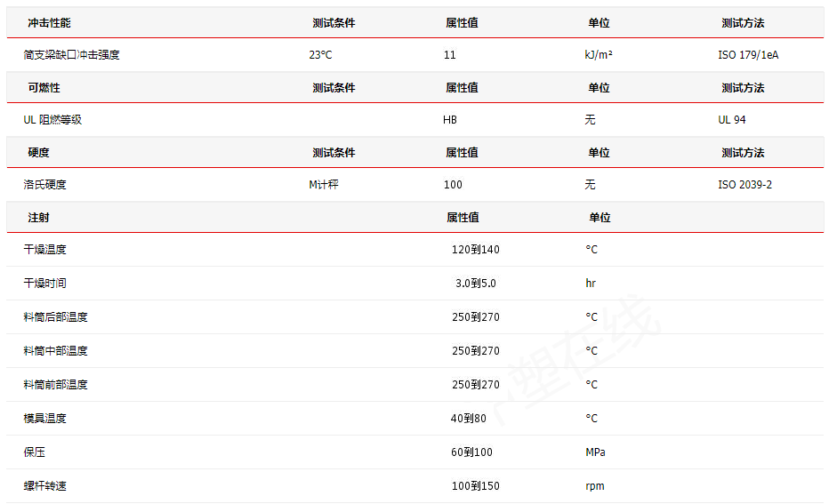Click the HB flammability value
The height and width of the screenshot is (504, 837).
(x=450, y=120)
